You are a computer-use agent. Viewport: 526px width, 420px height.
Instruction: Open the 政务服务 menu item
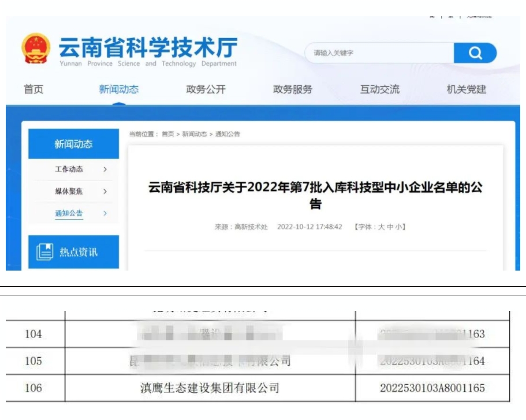click(x=292, y=89)
